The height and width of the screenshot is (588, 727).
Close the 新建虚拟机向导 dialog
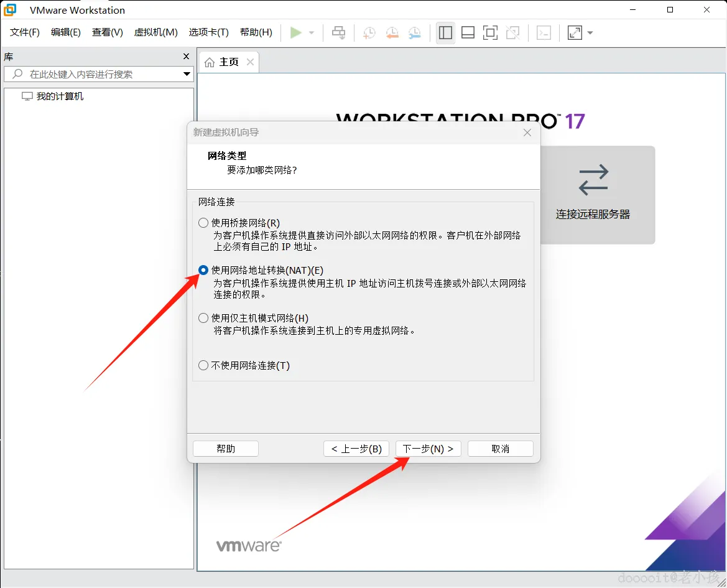pyautogui.click(x=527, y=133)
